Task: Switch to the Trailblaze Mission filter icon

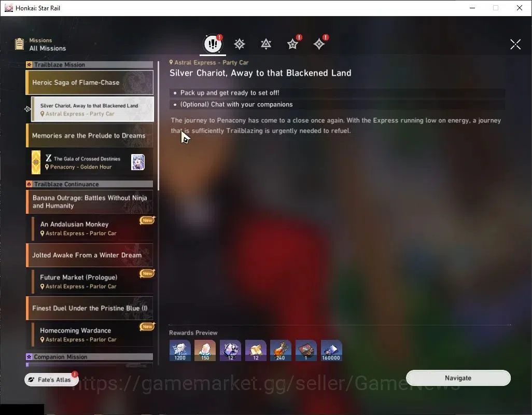Action: (240, 44)
